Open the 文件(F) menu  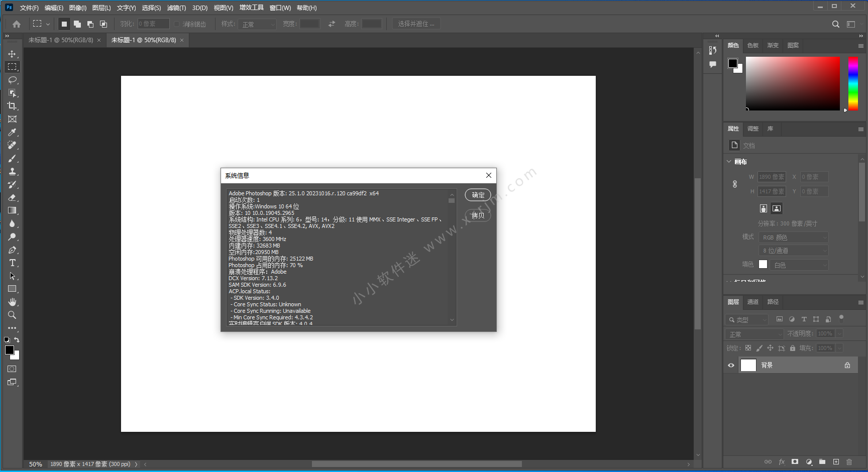click(29, 8)
